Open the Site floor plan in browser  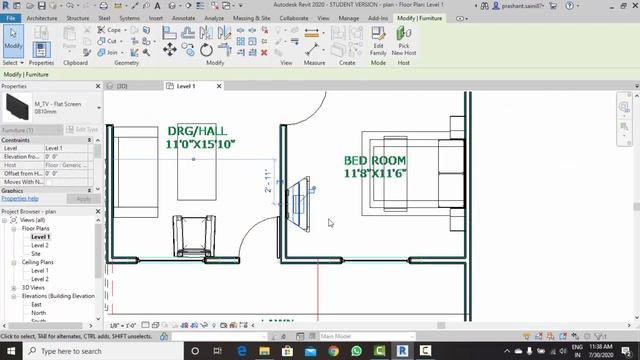click(36, 254)
